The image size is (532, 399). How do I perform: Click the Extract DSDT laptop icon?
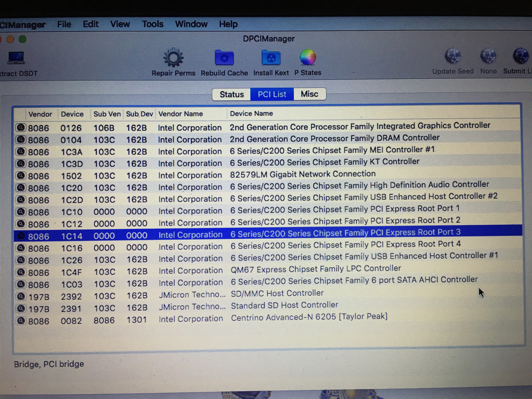[16, 58]
